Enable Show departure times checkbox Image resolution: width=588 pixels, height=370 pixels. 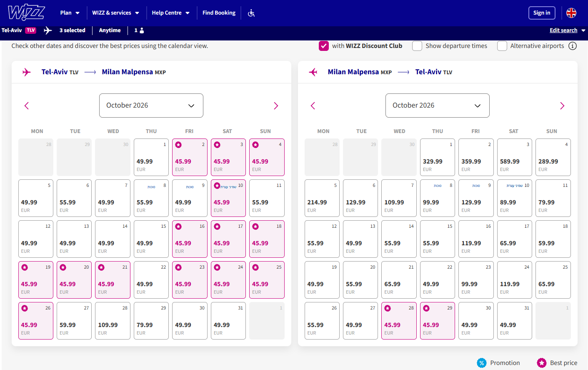coord(417,46)
